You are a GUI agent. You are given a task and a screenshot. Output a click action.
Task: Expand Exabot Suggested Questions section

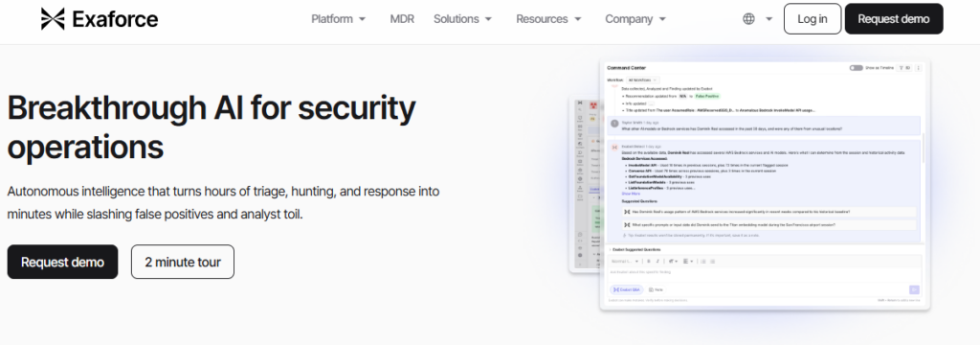pos(635,250)
